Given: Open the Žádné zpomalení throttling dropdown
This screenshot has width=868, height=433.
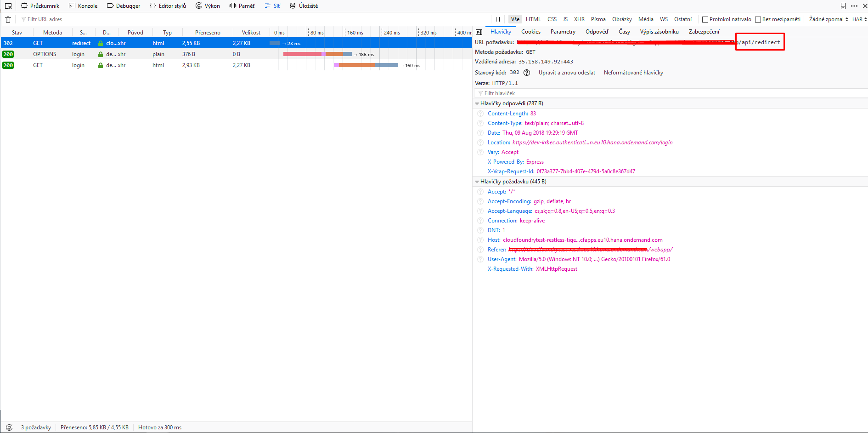Looking at the screenshot, I should [x=828, y=19].
